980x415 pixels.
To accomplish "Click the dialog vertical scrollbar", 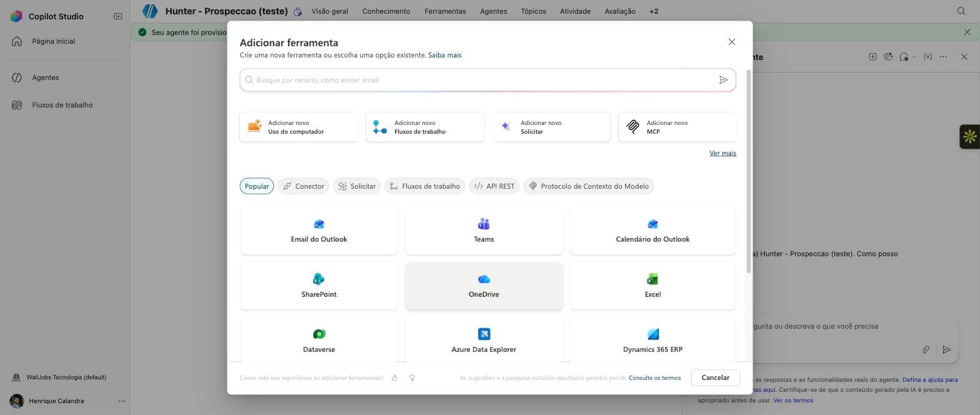I will click(749, 172).
